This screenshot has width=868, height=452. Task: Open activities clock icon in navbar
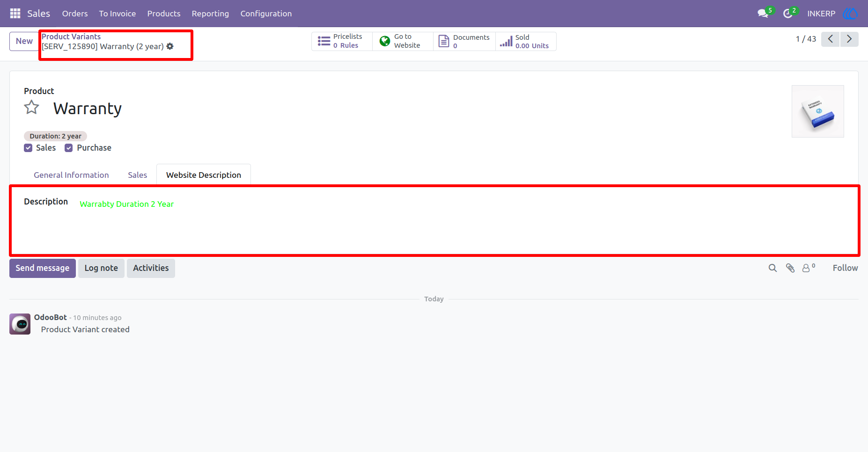pyautogui.click(x=788, y=14)
